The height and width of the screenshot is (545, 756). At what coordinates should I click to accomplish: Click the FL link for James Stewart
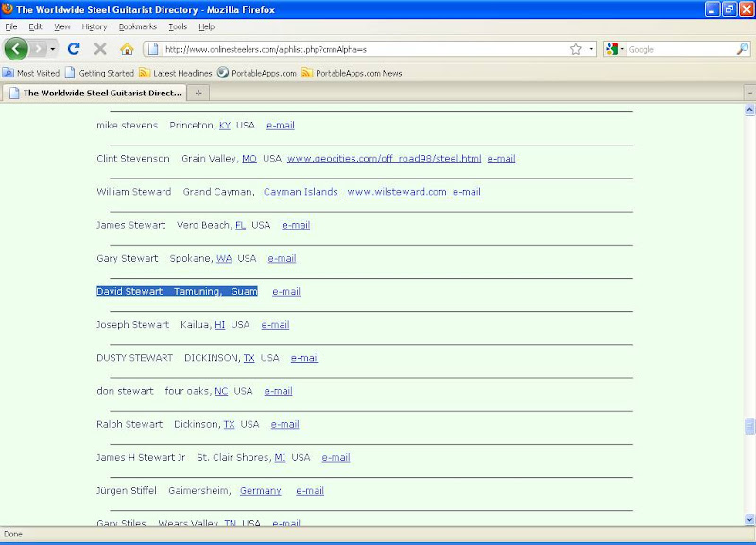240,225
